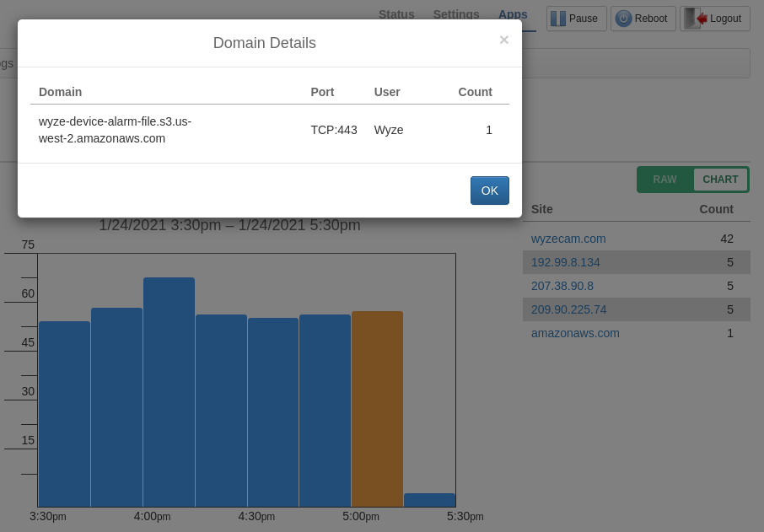Open the wyzecam.com site link
This screenshot has width=764, height=532.
click(568, 239)
